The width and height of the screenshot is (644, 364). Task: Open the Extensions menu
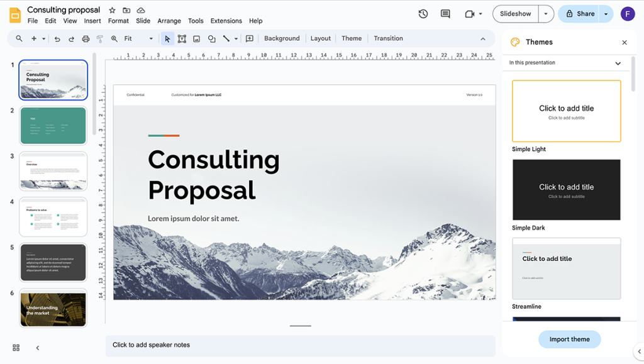pos(226,21)
